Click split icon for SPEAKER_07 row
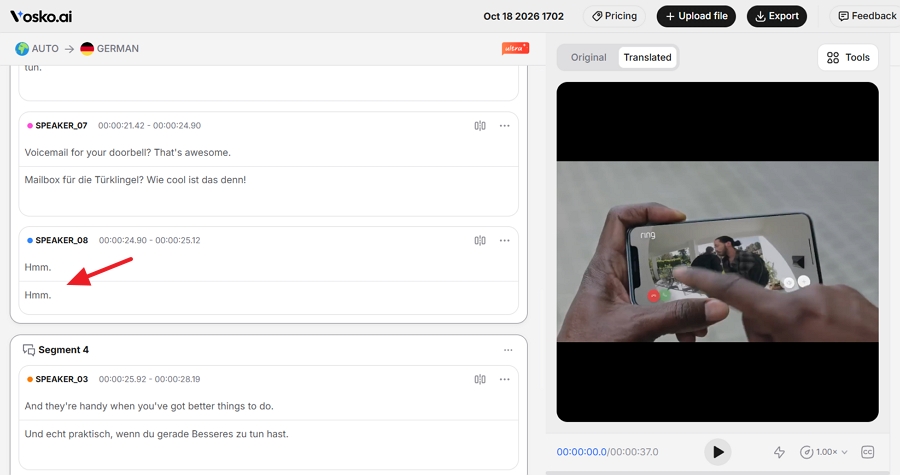Screen dimensions: 900x475 pyautogui.click(x=480, y=126)
